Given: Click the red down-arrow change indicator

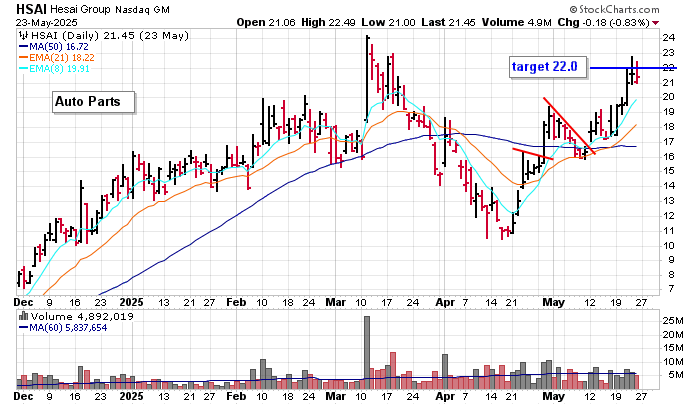Looking at the screenshot, I should pyautogui.click(x=655, y=23).
